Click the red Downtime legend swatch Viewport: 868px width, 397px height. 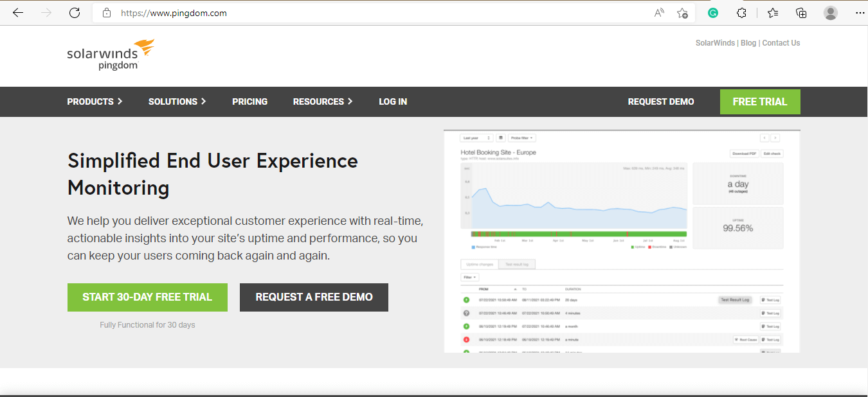coord(650,247)
